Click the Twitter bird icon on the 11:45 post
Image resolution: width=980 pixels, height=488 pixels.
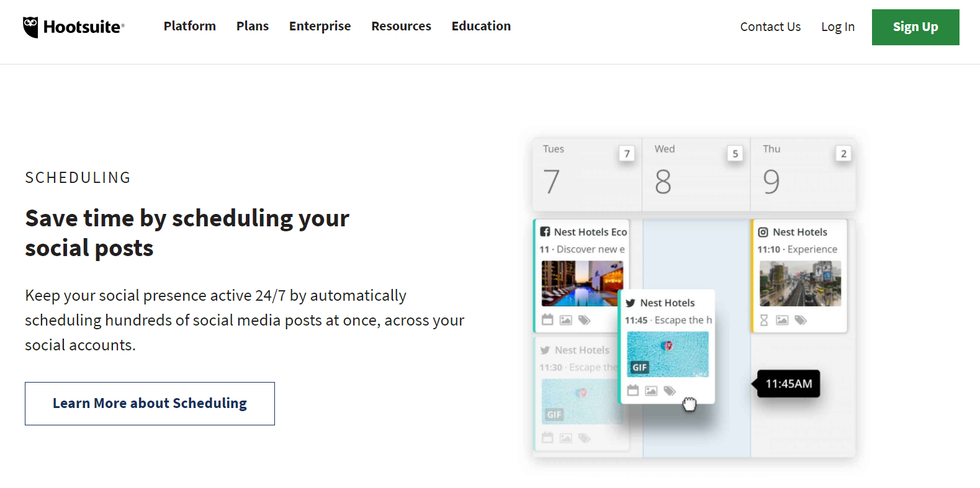point(631,303)
